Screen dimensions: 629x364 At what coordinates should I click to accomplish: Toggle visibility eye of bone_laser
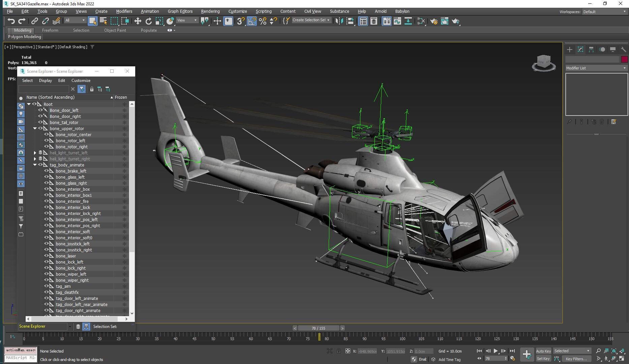click(x=47, y=256)
